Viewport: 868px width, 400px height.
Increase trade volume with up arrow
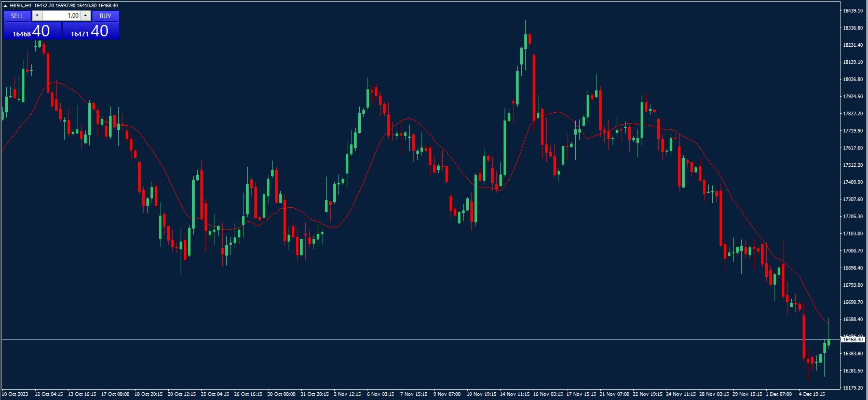[86, 16]
